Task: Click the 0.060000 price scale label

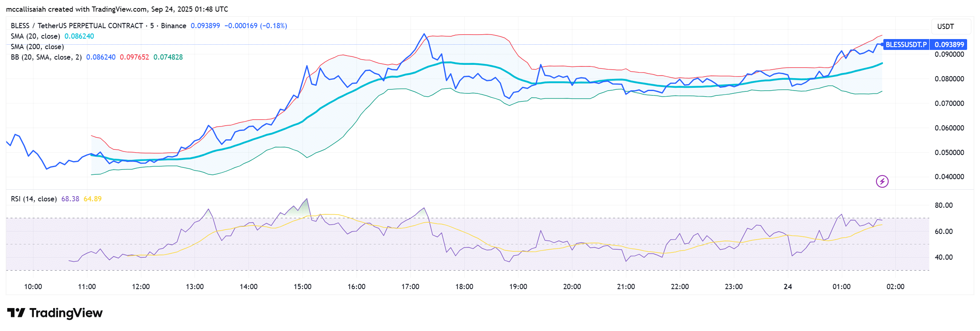Action: click(949, 128)
